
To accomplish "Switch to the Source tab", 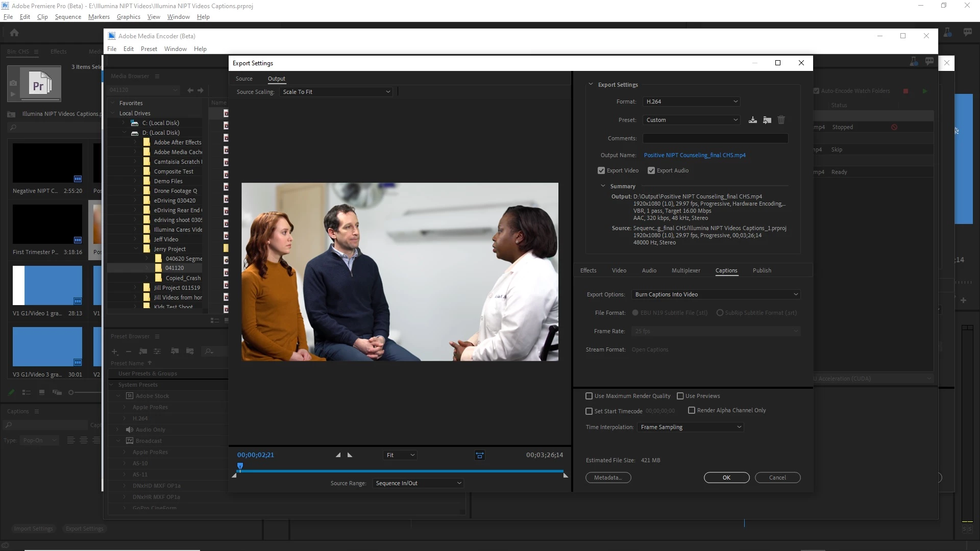I will (244, 79).
